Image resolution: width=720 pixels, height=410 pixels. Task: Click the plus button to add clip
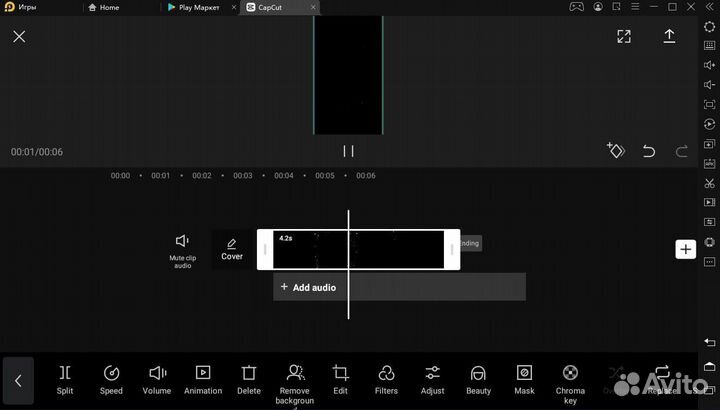point(685,249)
